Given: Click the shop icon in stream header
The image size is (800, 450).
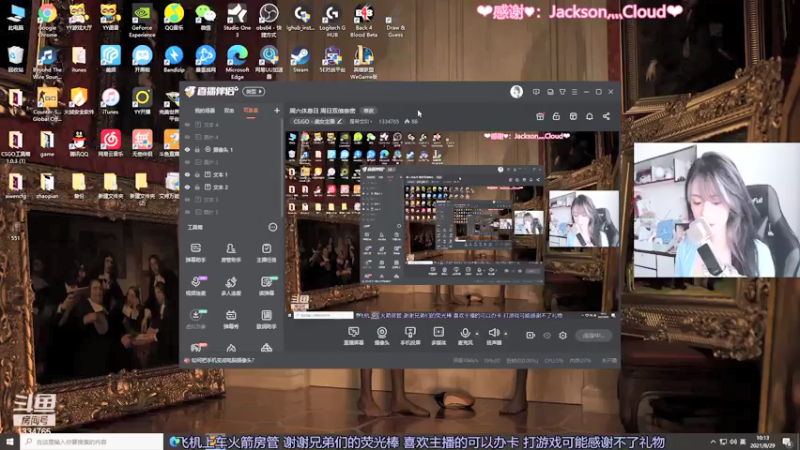Looking at the screenshot, I should tap(573, 116).
